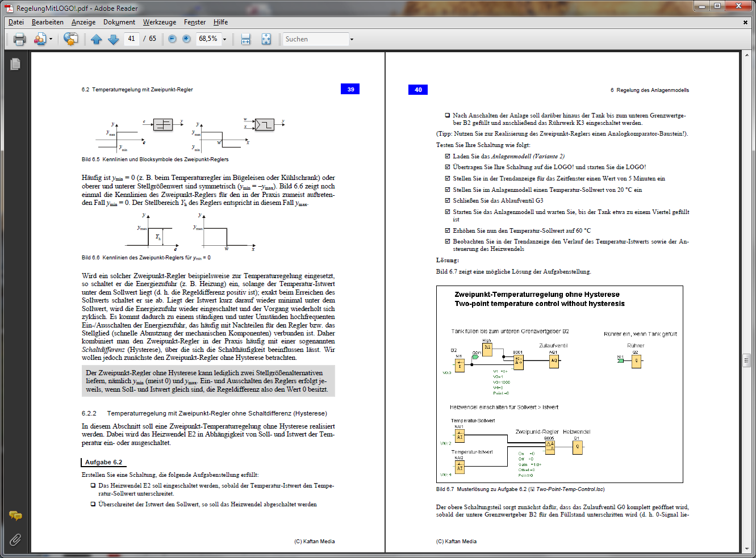Click the '/ 65' total page count
Screen dimensions: 756x558
[x=150, y=39]
